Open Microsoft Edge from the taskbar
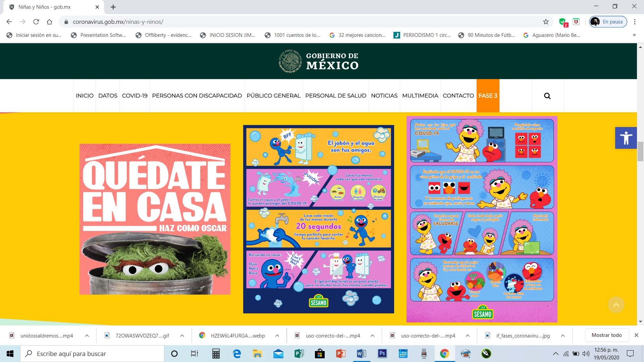This screenshot has height=362, width=644. [x=237, y=354]
